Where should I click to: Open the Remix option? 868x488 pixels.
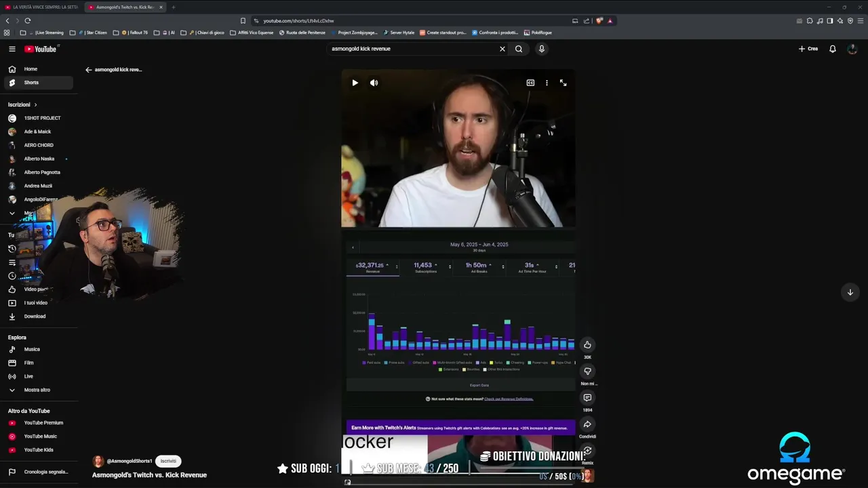tap(587, 451)
